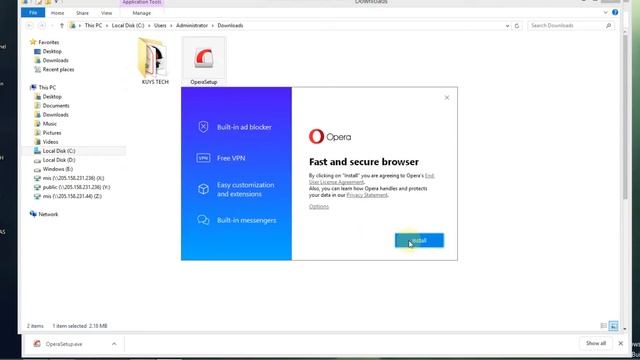Click the customization cube icon
Image resolution: width=640 pixels, height=360 pixels.
click(203, 189)
